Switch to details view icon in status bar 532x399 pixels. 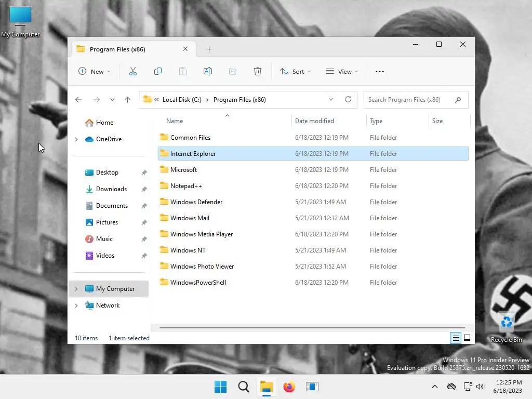tap(456, 338)
